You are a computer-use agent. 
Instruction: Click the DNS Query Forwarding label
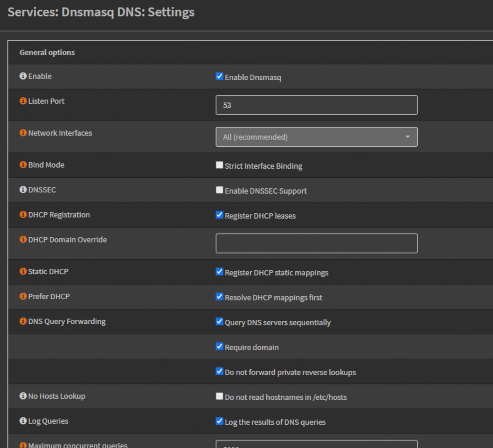click(x=67, y=321)
